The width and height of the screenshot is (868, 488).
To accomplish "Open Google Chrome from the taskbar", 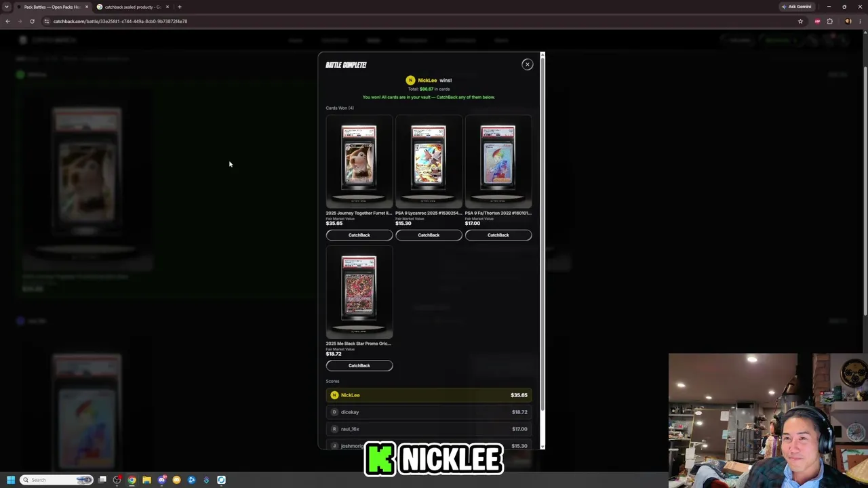I will (132, 480).
